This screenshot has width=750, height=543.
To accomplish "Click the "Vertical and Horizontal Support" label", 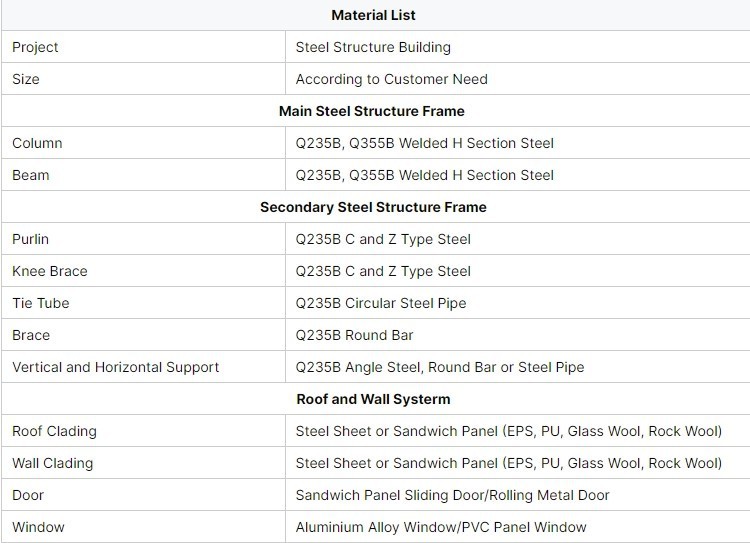I will click(x=116, y=367).
